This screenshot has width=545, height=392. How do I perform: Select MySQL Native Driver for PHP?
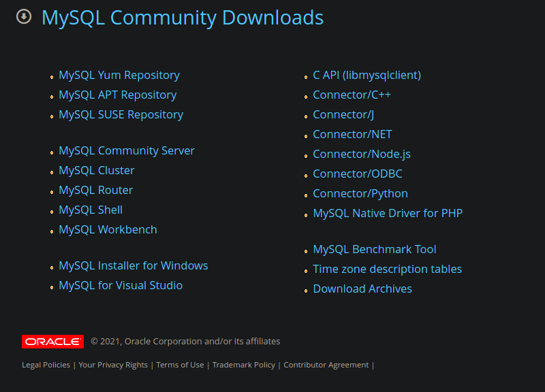388,214
